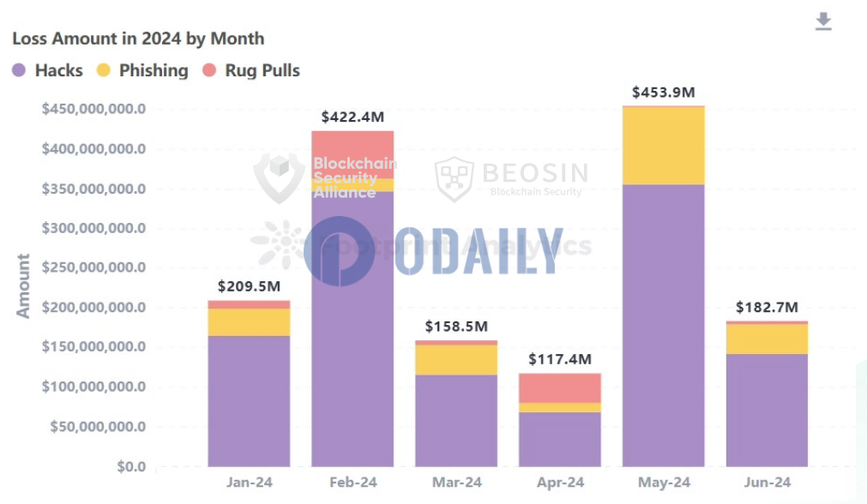The image size is (867, 504).
Task: Select the May-24 yellow Phishing segment
Action: (x=664, y=146)
